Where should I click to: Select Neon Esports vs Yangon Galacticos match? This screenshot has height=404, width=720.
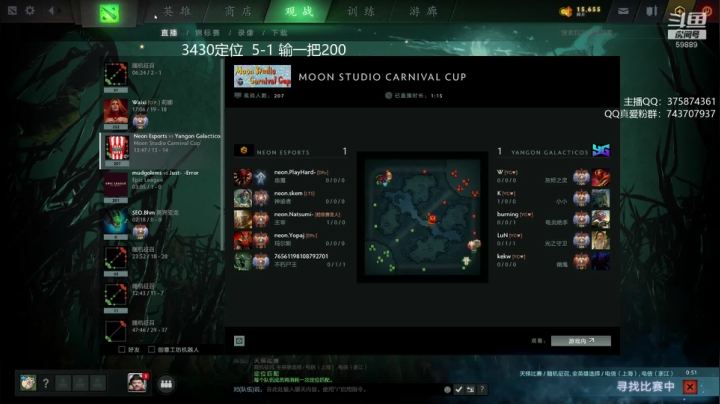[161, 150]
